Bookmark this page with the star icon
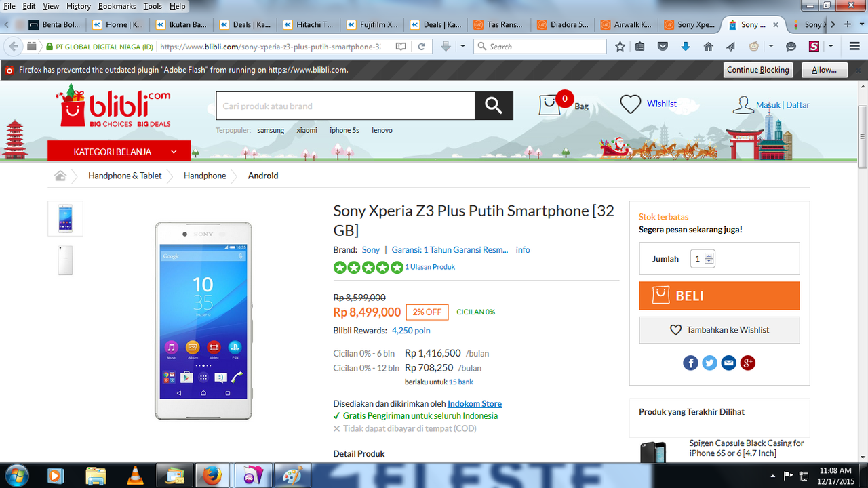The image size is (868, 488). 620,47
